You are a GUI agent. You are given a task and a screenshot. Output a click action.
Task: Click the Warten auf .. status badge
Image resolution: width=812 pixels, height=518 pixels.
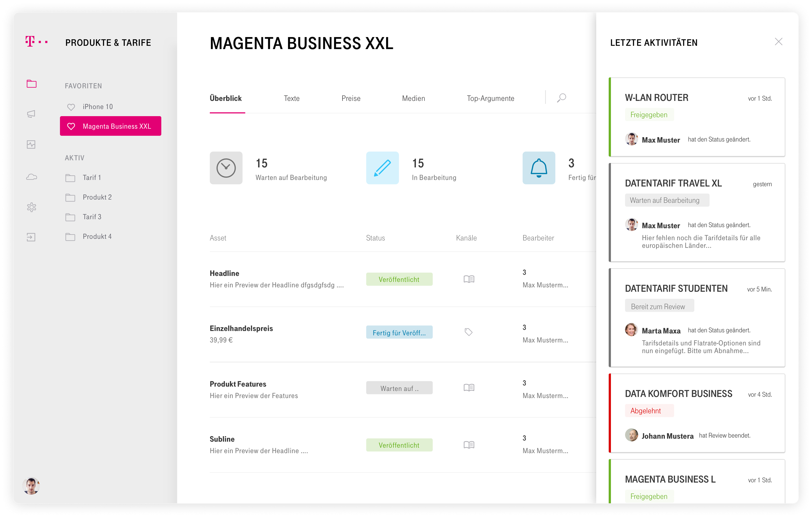[x=399, y=388]
